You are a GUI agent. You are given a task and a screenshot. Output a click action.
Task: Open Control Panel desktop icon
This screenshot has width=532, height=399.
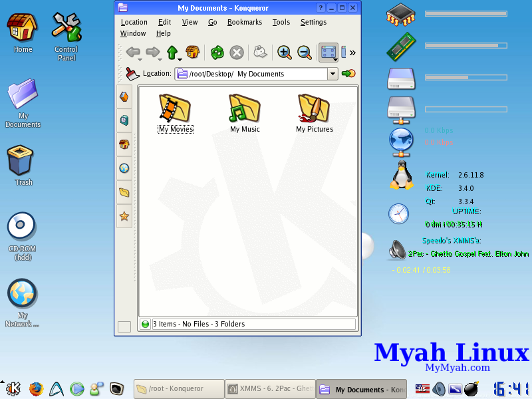click(x=66, y=37)
